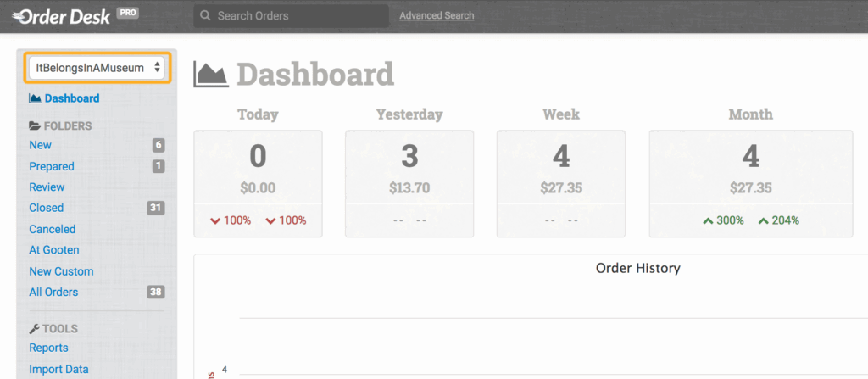
Task: Select the Today stats card
Action: pos(258,182)
